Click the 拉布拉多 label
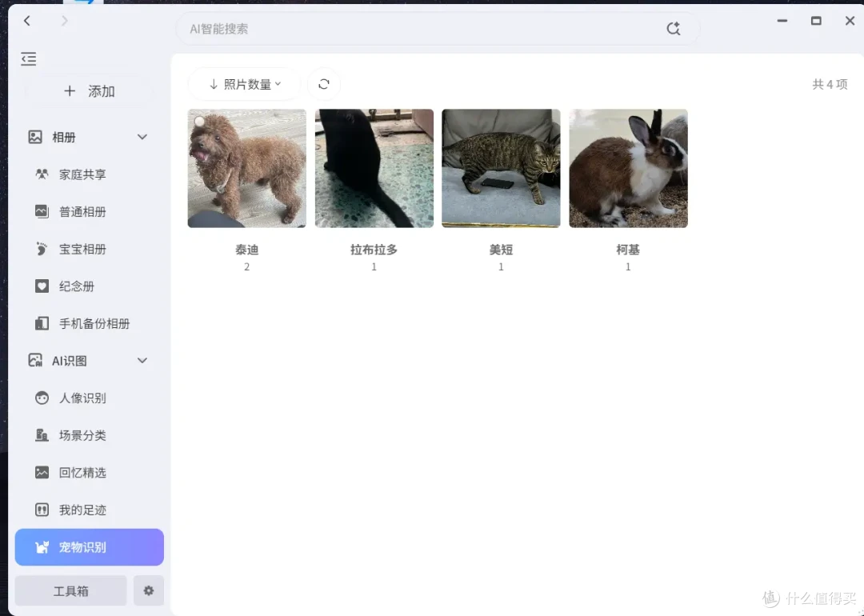Screen dimensions: 864x616 point(374,250)
